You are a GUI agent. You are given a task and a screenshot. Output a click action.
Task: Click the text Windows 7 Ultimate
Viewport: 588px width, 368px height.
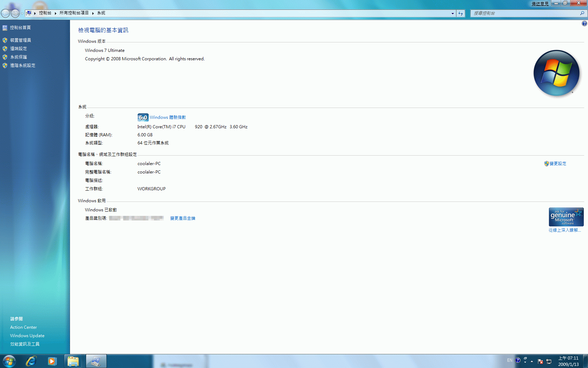(105, 50)
